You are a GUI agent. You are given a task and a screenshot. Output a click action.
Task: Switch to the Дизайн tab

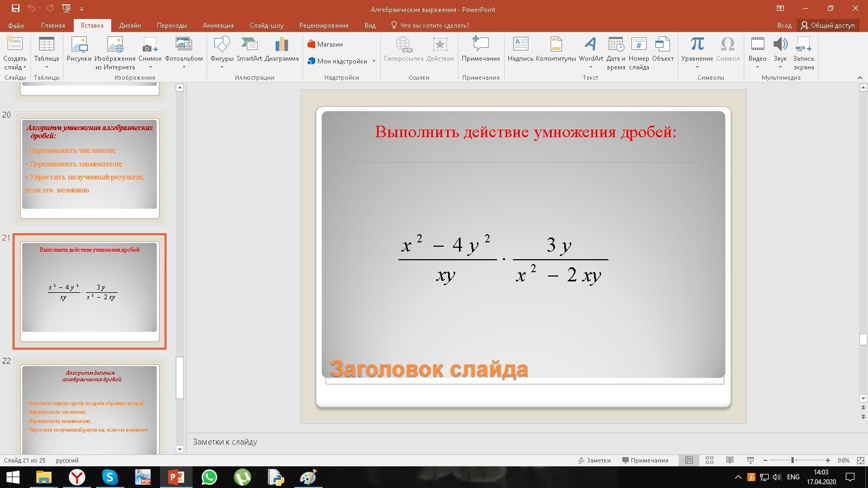(130, 25)
